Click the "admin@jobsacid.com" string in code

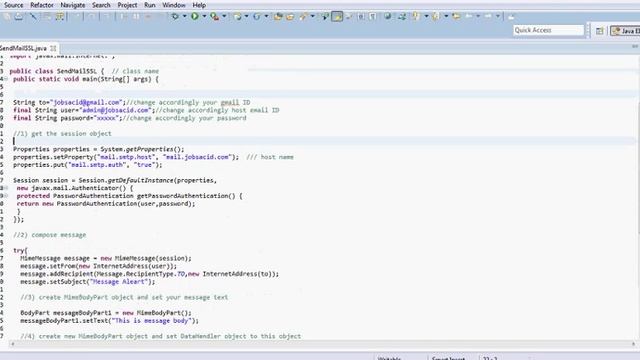[117, 110]
